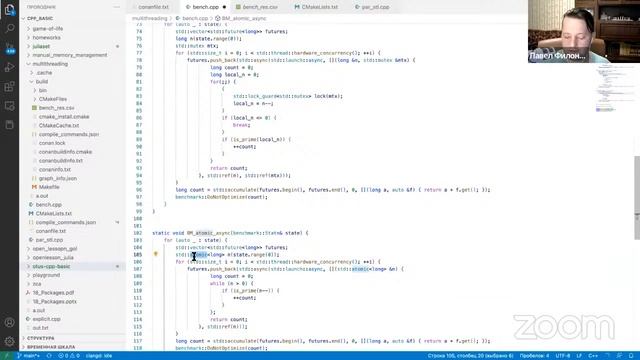Expand the game-of-life folder
The height and width of the screenshot is (360, 640).
coord(48,29)
